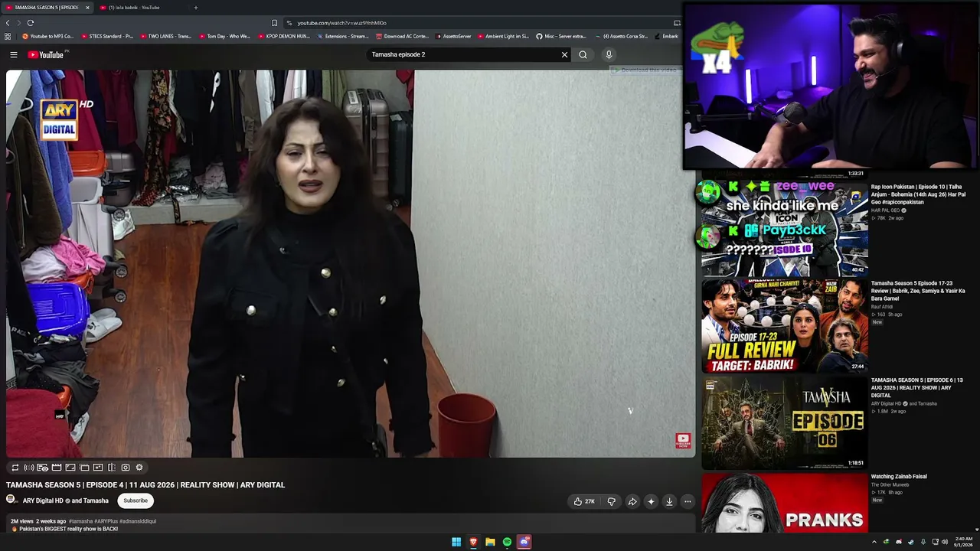Click the youtube.com address bar URL
This screenshot has height=551, width=980.
tap(341, 23)
